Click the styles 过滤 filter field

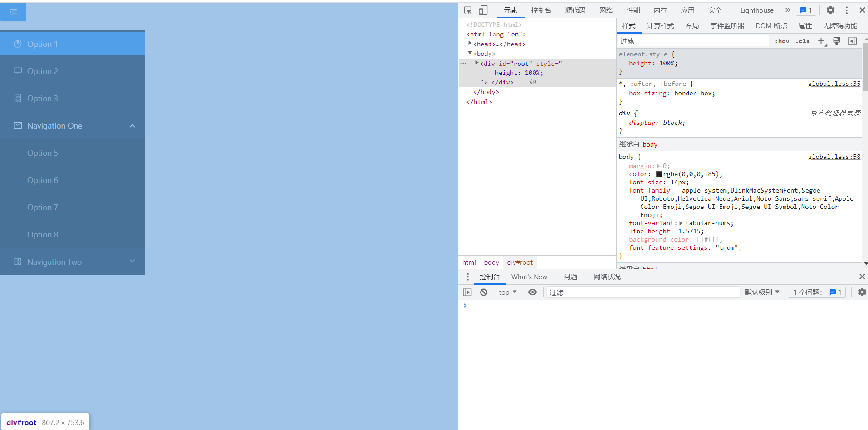[x=693, y=41]
